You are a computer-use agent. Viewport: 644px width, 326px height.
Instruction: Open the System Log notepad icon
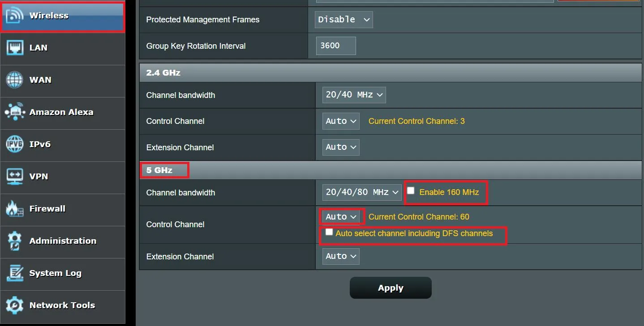click(14, 273)
